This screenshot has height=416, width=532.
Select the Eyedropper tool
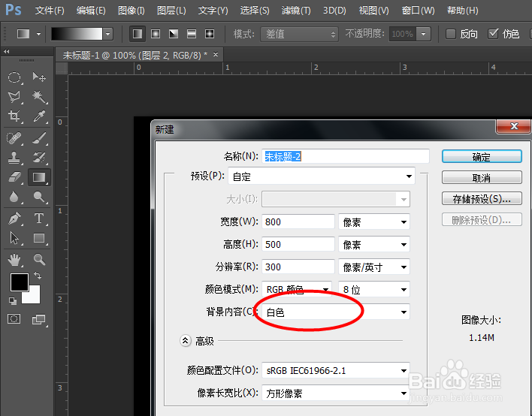[x=39, y=116]
